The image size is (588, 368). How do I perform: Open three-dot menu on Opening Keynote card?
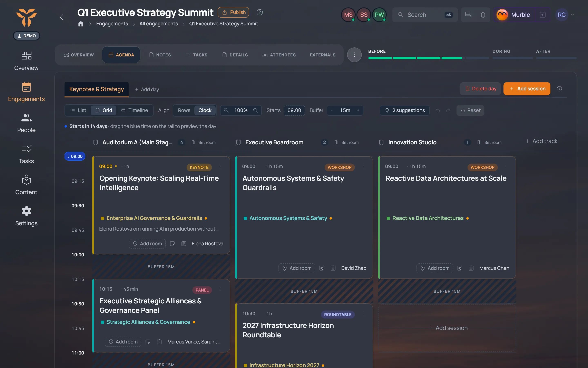(220, 166)
